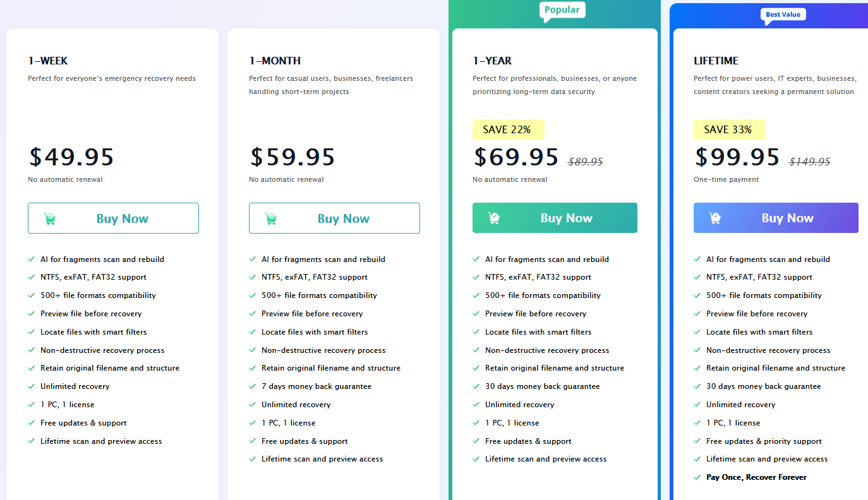Select the Popular badge above the 1-YEAR plan
Image resolution: width=868 pixels, height=500 pixels.
[562, 10]
